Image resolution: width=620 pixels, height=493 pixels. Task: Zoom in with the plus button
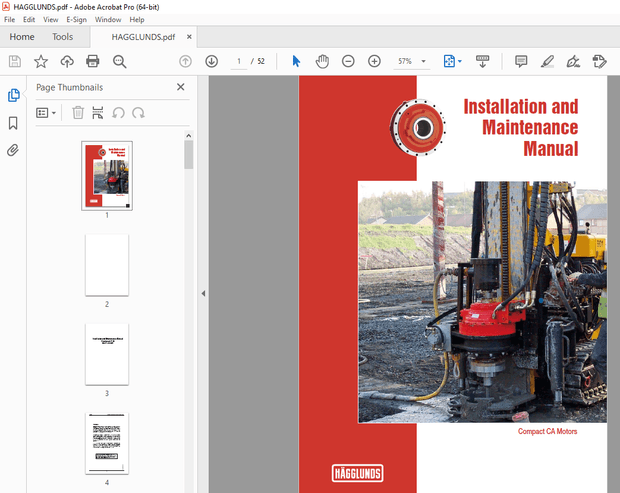pos(374,61)
